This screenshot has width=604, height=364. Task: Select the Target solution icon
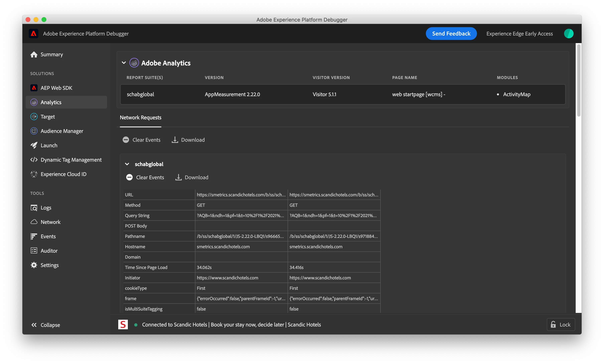(x=34, y=117)
